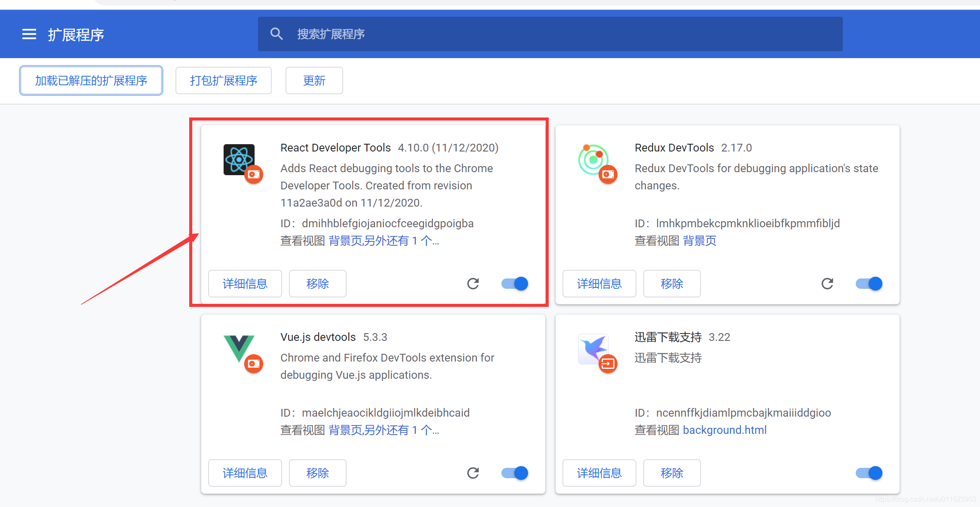The image size is (980, 507).
Task: Click the Vue.js devtools logo
Action: pos(239,348)
